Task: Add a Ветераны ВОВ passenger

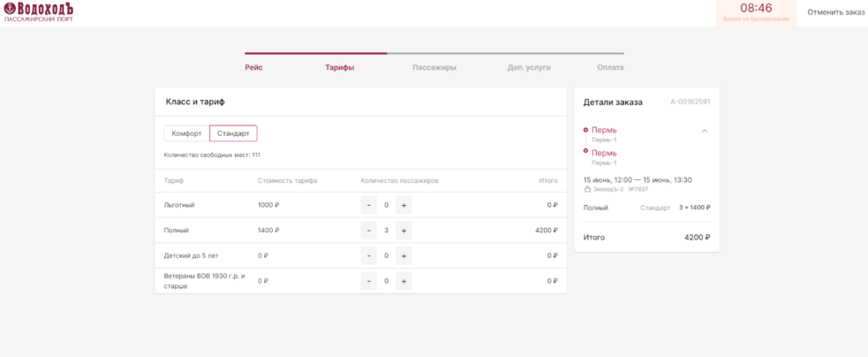Action: pyautogui.click(x=404, y=281)
